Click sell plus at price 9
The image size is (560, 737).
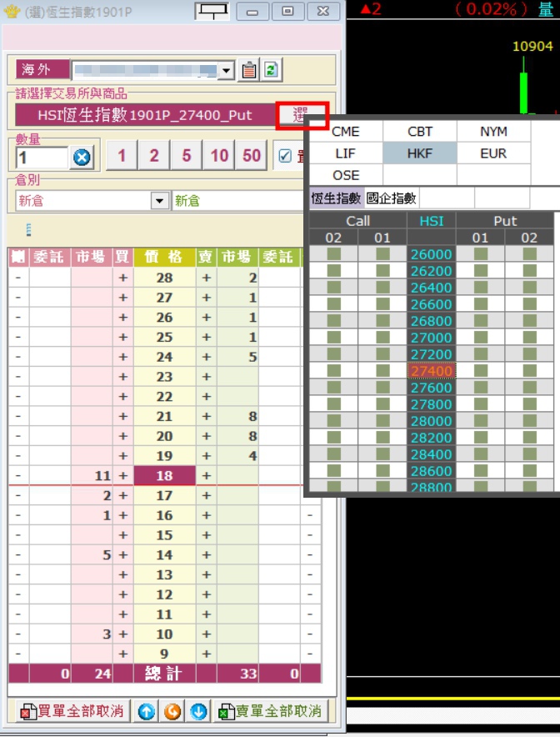(206, 654)
